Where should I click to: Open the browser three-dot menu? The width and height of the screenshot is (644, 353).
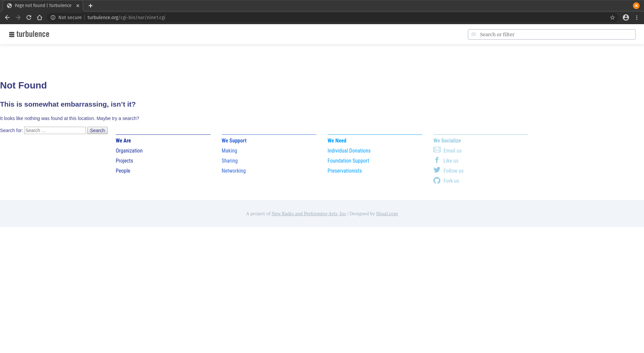[637, 17]
